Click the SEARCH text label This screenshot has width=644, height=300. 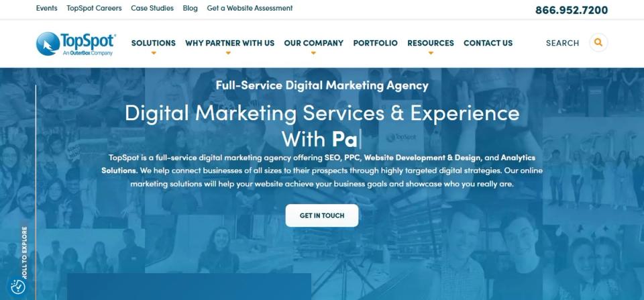[x=562, y=43]
